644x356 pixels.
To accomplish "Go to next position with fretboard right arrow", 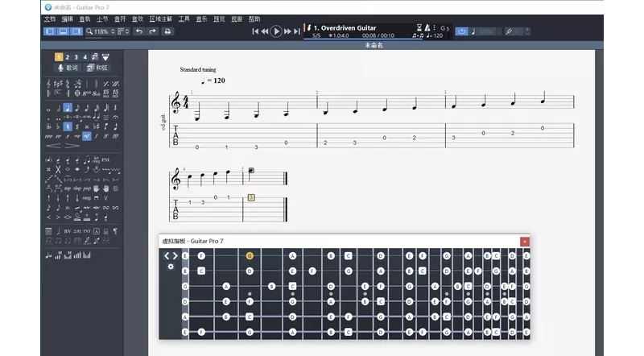I will coord(175,255).
